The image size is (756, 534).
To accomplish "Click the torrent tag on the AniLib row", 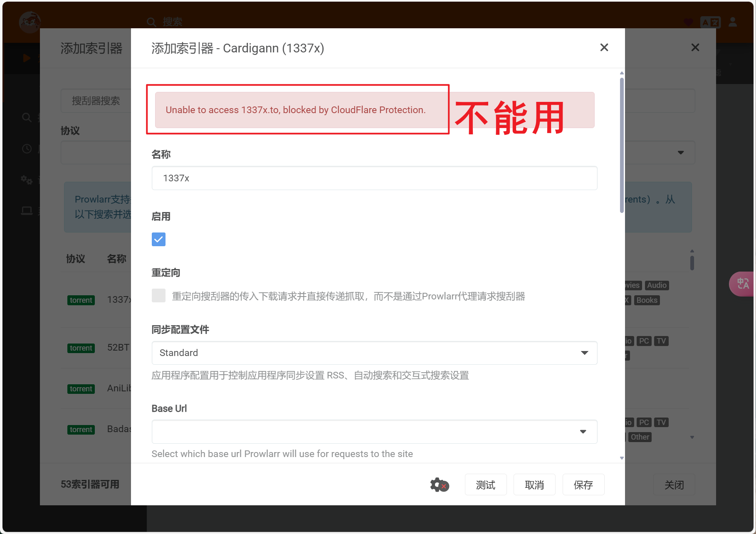I will (x=81, y=388).
